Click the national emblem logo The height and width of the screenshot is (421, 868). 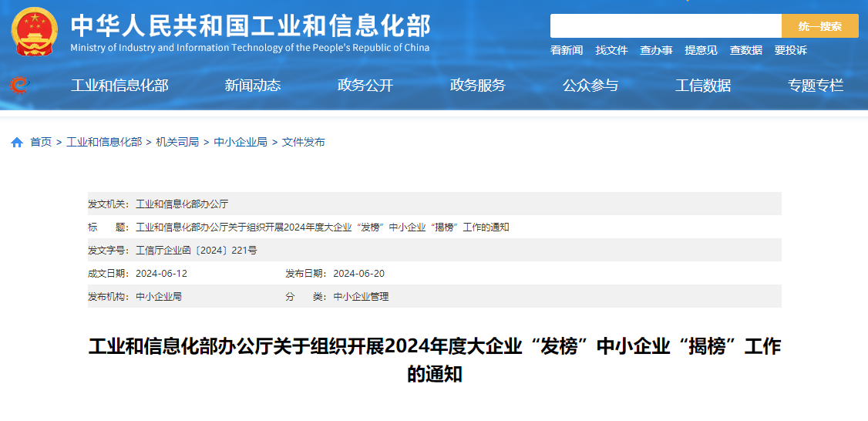[x=35, y=31]
